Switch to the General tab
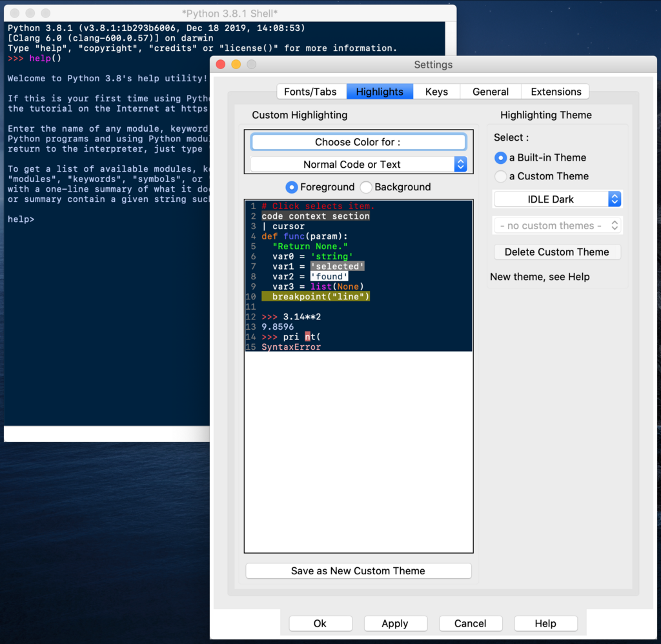The width and height of the screenshot is (661, 644). tap(491, 92)
